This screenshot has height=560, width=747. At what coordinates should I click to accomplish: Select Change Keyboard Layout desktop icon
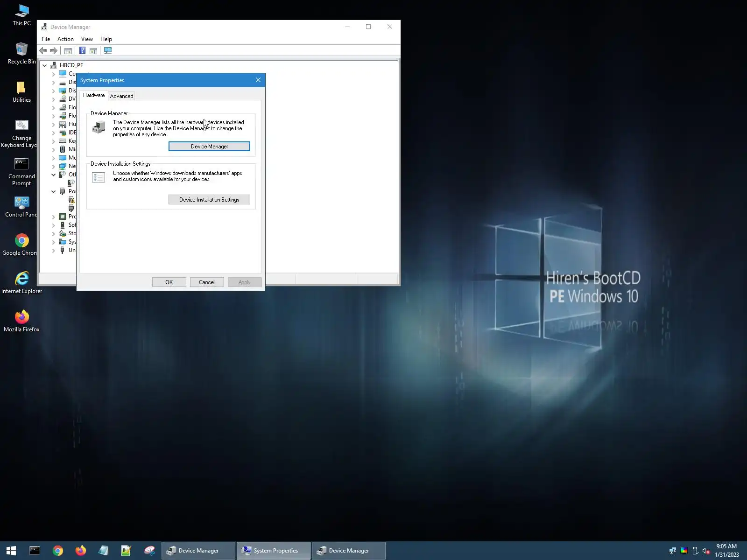coord(21,133)
